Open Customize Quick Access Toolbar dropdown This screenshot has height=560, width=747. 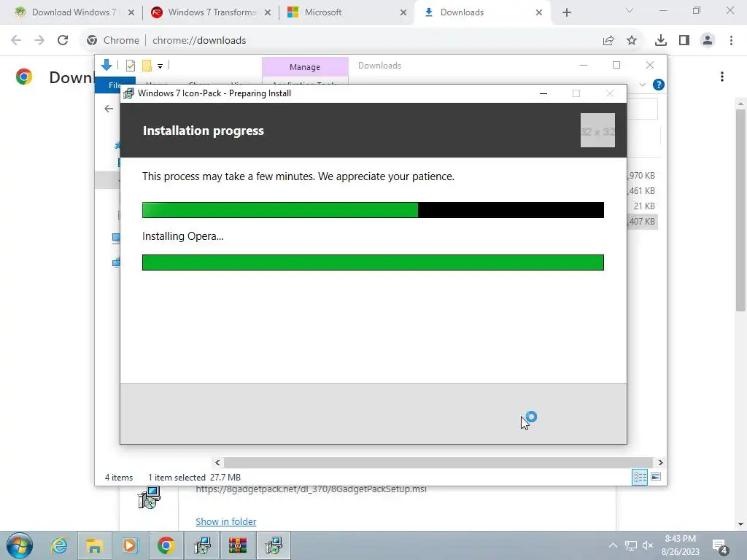coord(160,66)
